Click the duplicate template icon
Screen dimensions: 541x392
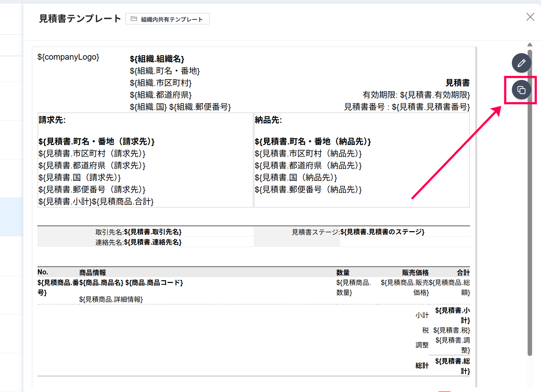521,90
